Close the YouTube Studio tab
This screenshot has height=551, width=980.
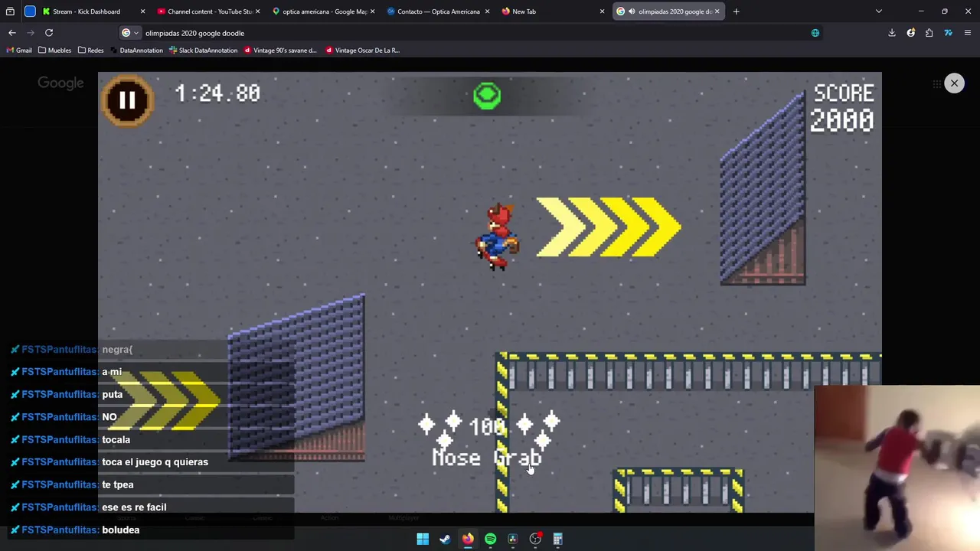coord(257,11)
